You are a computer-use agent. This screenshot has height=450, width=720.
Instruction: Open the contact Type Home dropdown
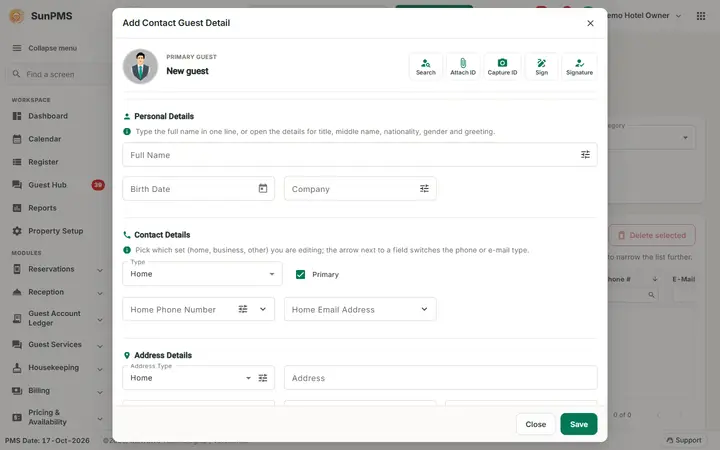pos(202,274)
